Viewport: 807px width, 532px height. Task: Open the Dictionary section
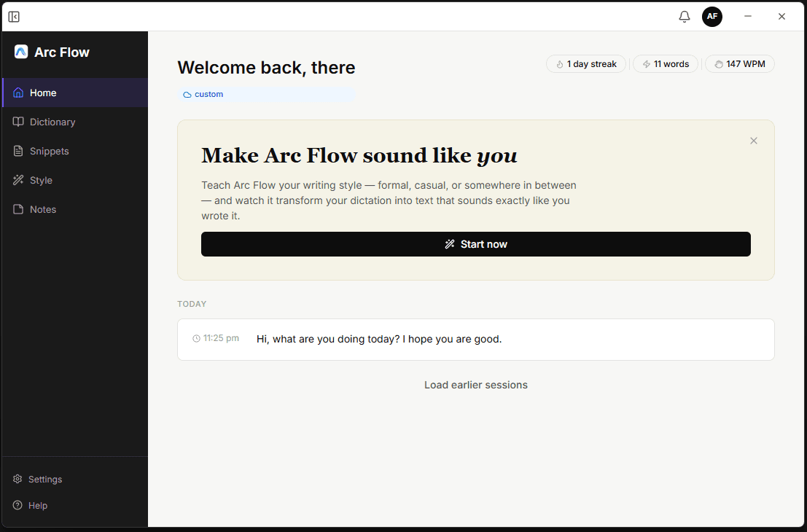click(x=75, y=122)
